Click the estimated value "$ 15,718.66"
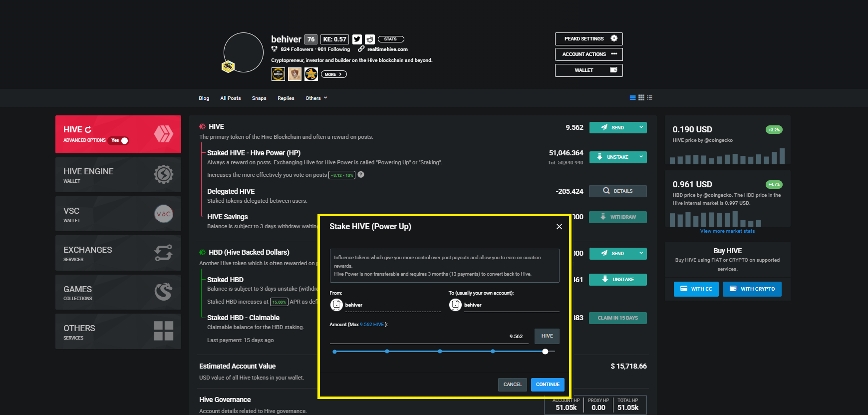This screenshot has width=868, height=415. (628, 367)
